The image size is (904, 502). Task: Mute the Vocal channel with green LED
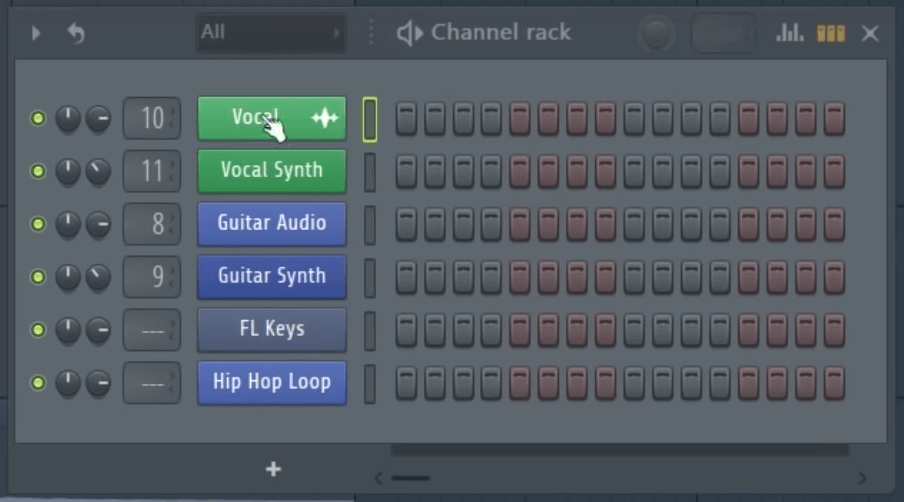38,119
